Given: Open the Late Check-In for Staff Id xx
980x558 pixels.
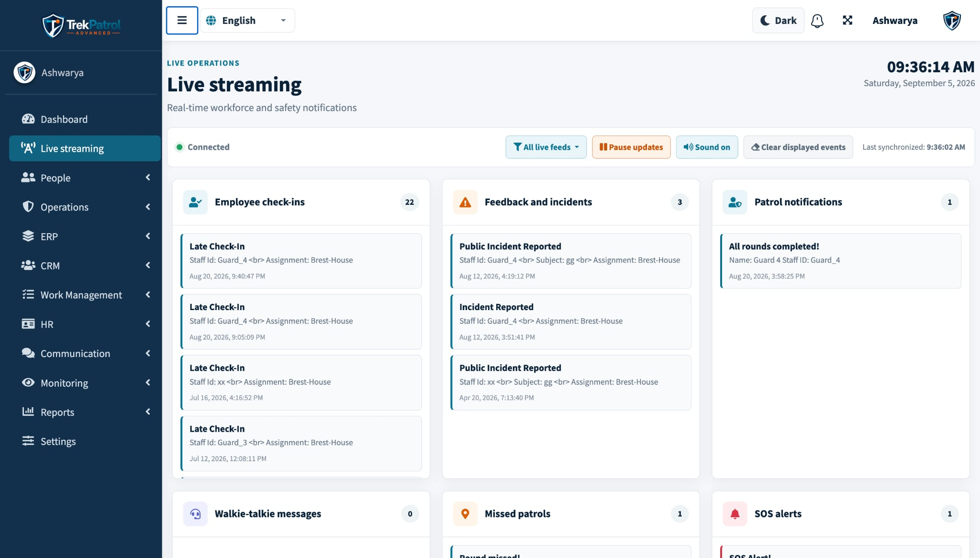Looking at the screenshot, I should click(x=301, y=382).
